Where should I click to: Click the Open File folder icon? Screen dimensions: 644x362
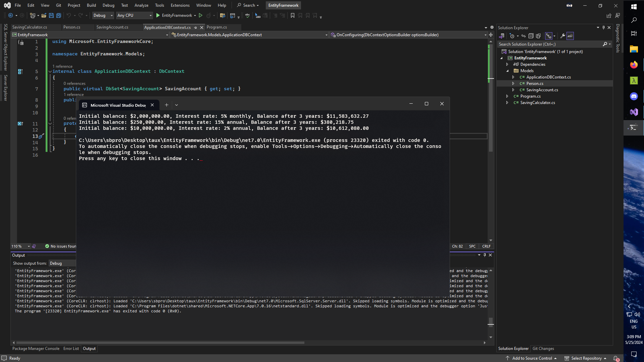44,15
